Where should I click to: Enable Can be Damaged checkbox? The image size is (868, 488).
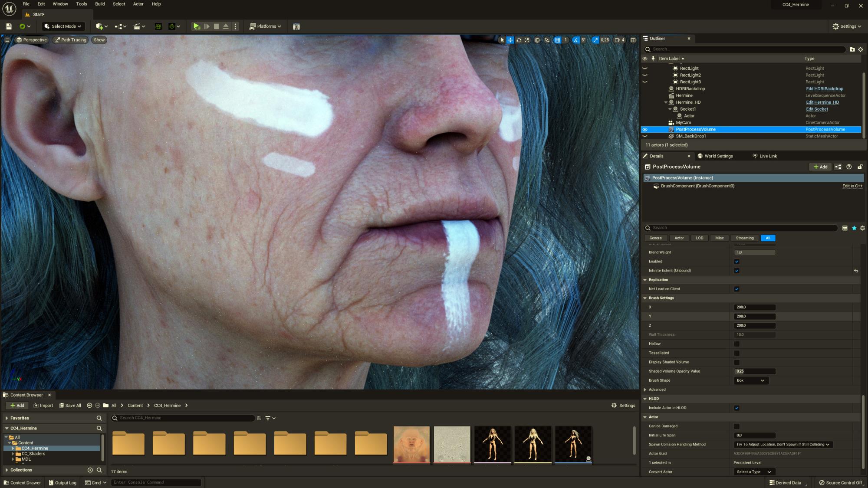click(x=736, y=426)
